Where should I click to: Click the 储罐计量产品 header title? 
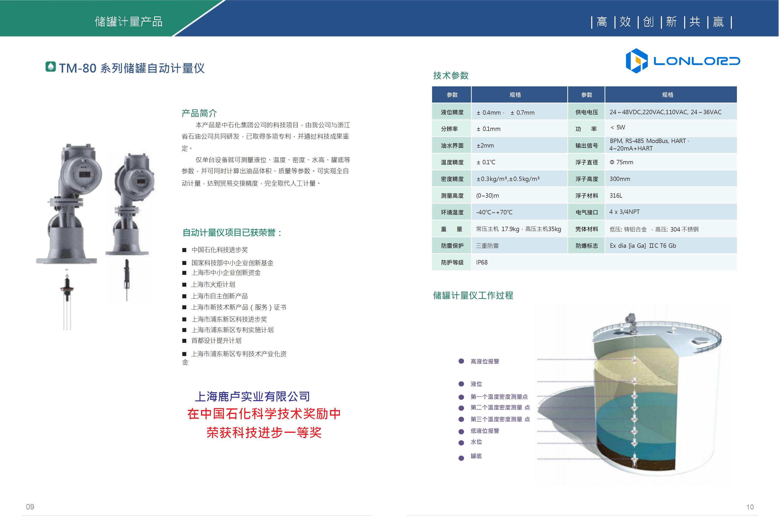(x=129, y=22)
